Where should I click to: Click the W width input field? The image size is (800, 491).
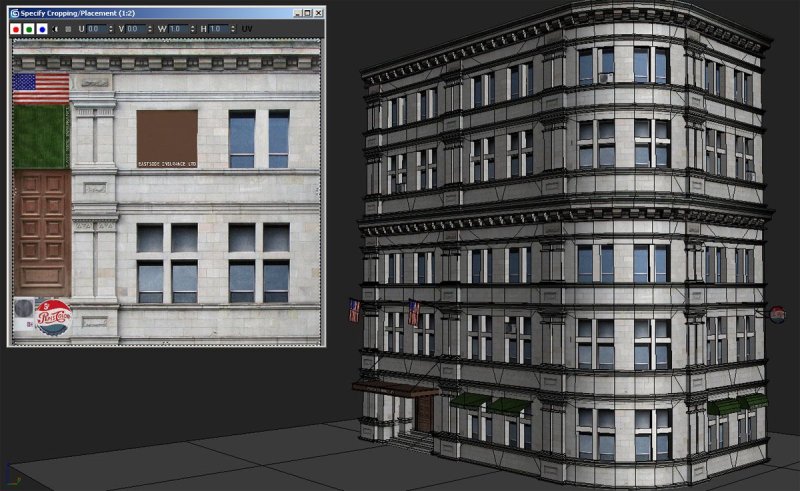click(x=178, y=29)
